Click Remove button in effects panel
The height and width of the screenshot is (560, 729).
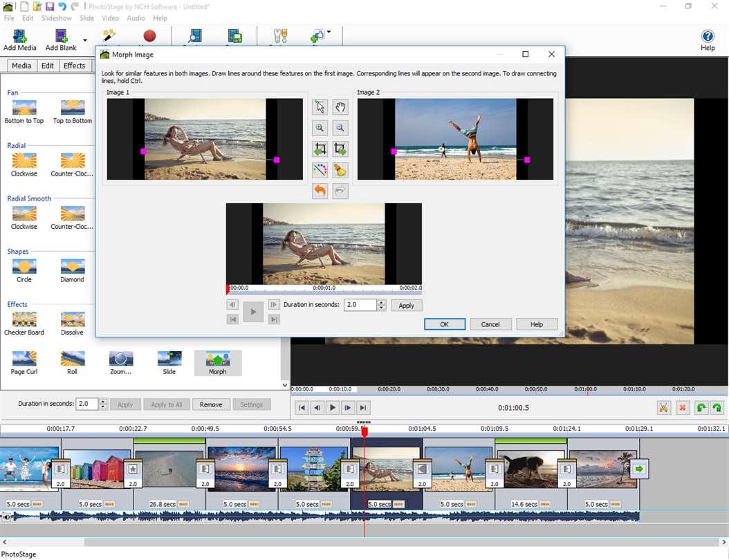click(x=211, y=404)
